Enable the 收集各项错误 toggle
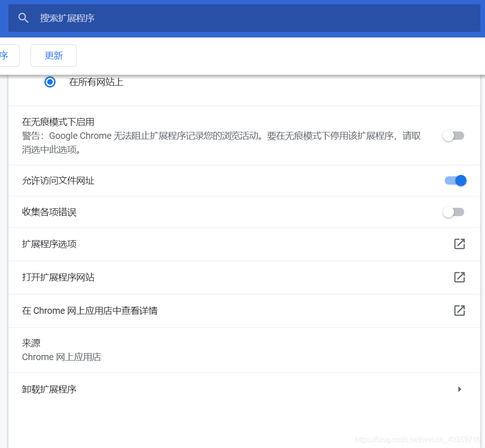 pos(454,212)
